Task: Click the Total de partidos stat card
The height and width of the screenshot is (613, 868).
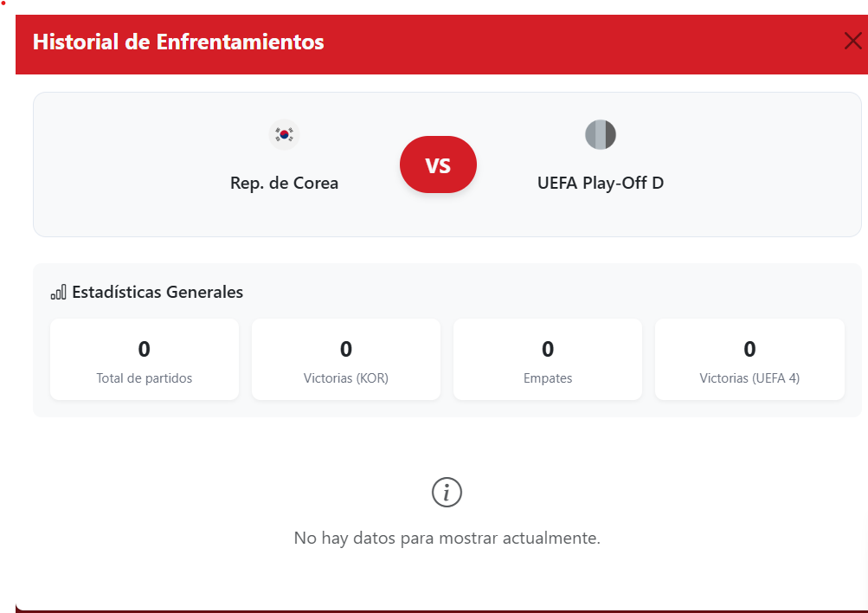Action: coord(145,359)
